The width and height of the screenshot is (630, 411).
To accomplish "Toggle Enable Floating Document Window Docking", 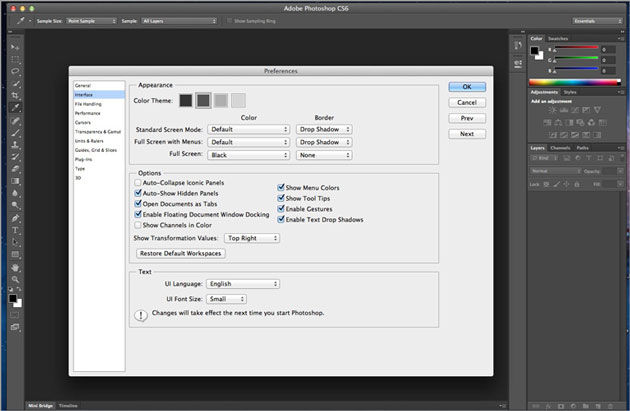I will 138,215.
